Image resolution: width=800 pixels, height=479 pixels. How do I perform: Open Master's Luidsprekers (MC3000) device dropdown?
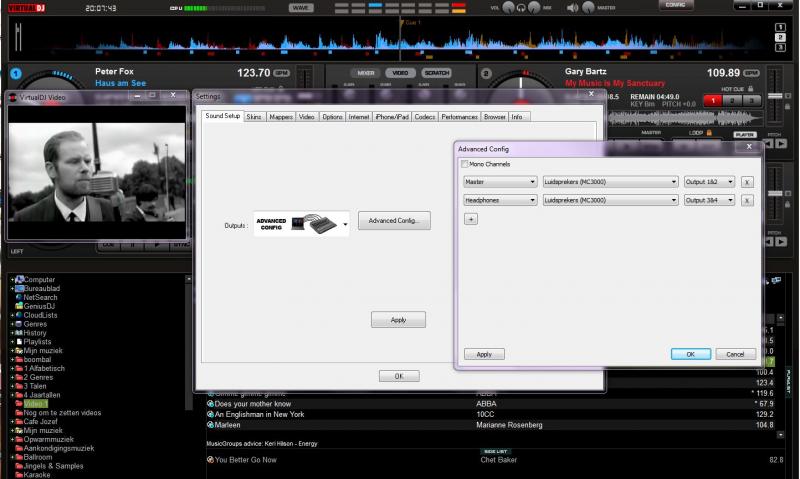[610, 182]
